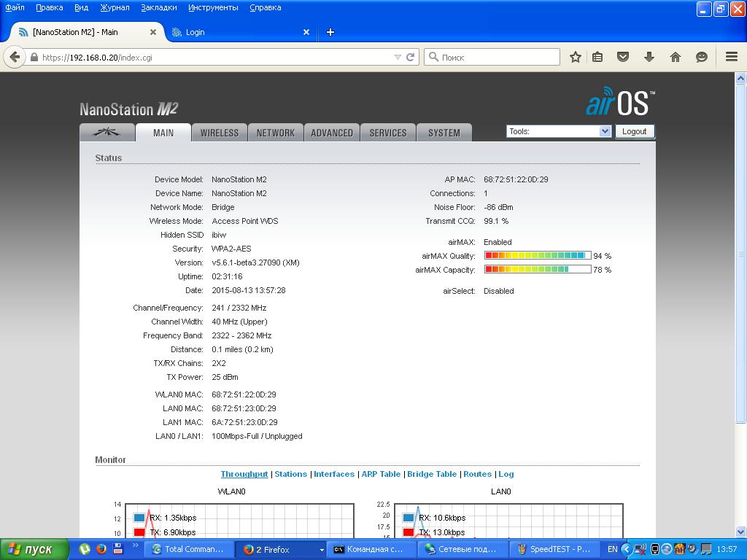Expand hidden tray icons with the arrow
The height and width of the screenshot is (560, 747).
(627, 550)
